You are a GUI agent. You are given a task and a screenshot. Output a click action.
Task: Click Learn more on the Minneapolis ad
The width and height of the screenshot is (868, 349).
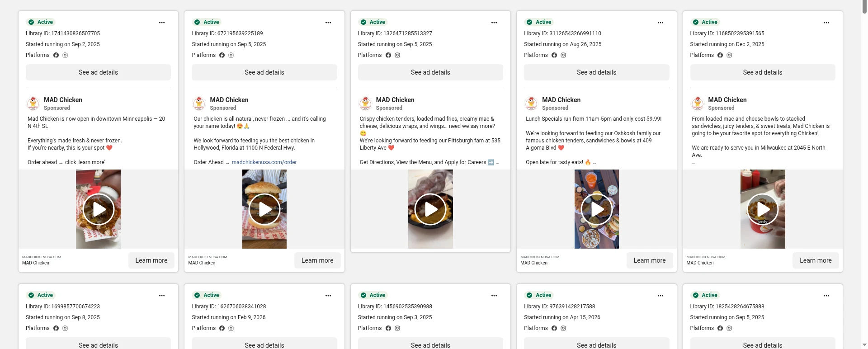[x=151, y=260]
